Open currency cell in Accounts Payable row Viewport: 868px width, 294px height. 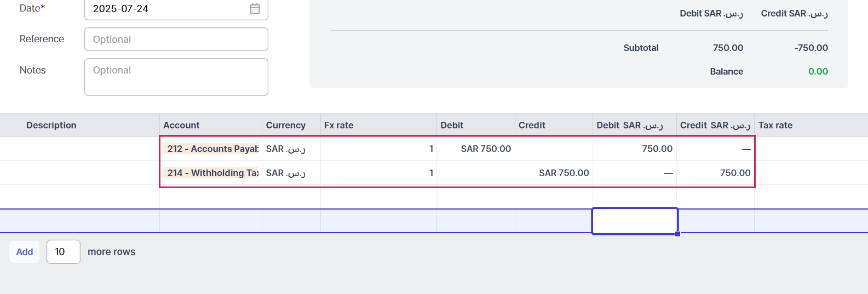pos(291,149)
